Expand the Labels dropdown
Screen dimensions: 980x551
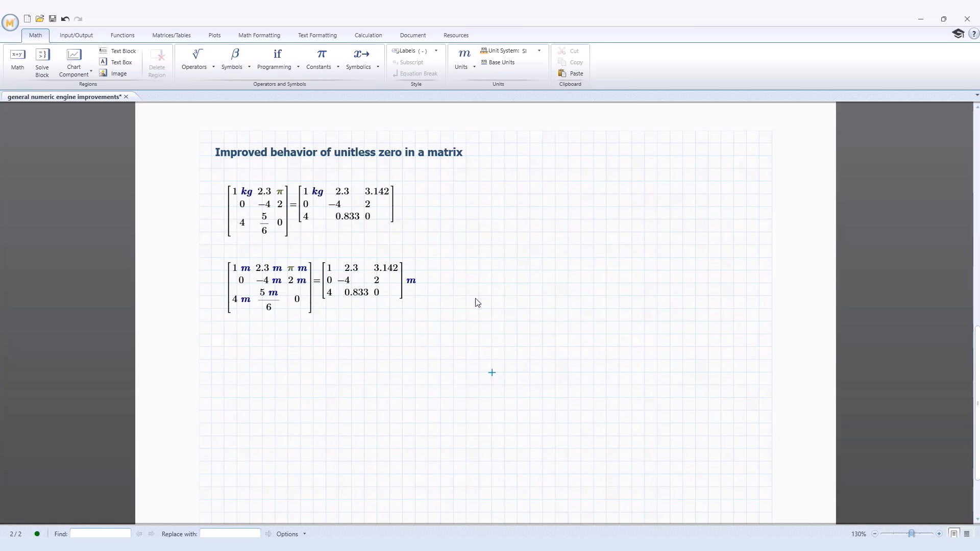pos(435,51)
